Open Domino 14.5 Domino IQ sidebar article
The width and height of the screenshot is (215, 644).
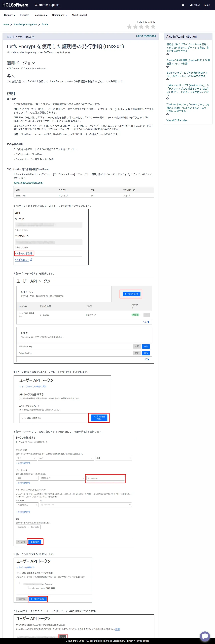tap(188, 62)
